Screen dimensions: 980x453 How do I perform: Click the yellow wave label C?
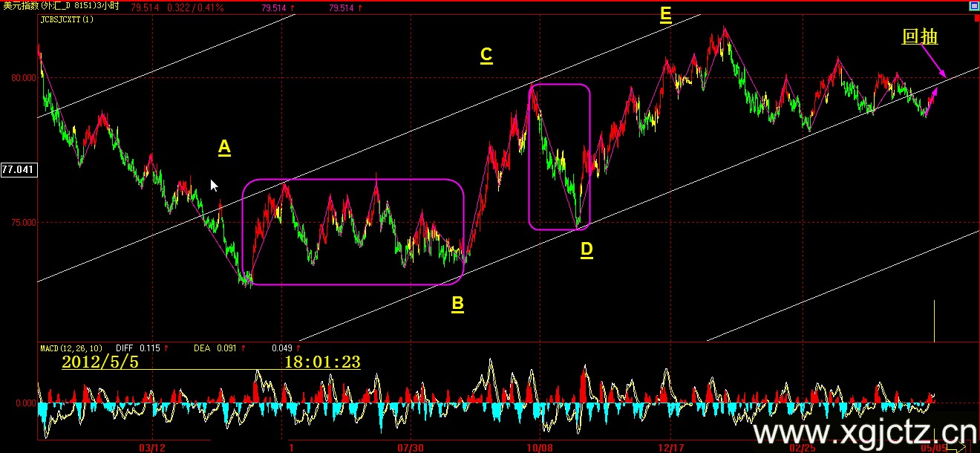click(486, 55)
